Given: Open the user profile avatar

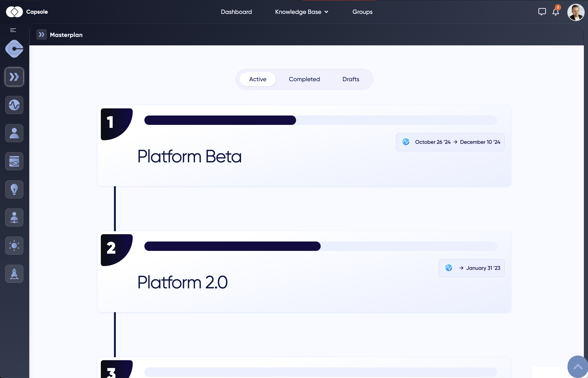Looking at the screenshot, I should coord(575,12).
